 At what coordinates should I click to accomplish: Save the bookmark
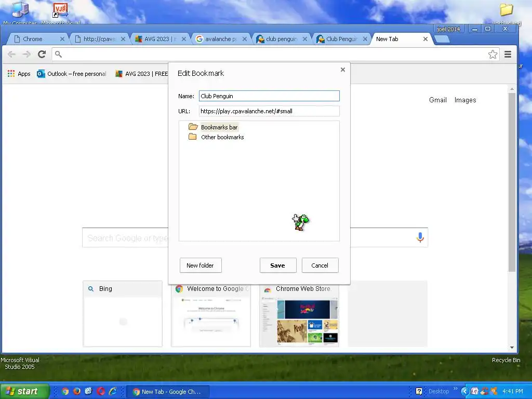[x=278, y=265]
